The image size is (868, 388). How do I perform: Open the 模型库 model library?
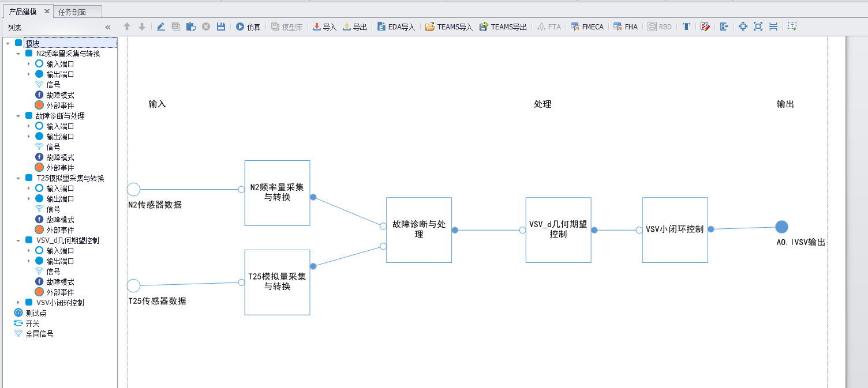pos(287,27)
